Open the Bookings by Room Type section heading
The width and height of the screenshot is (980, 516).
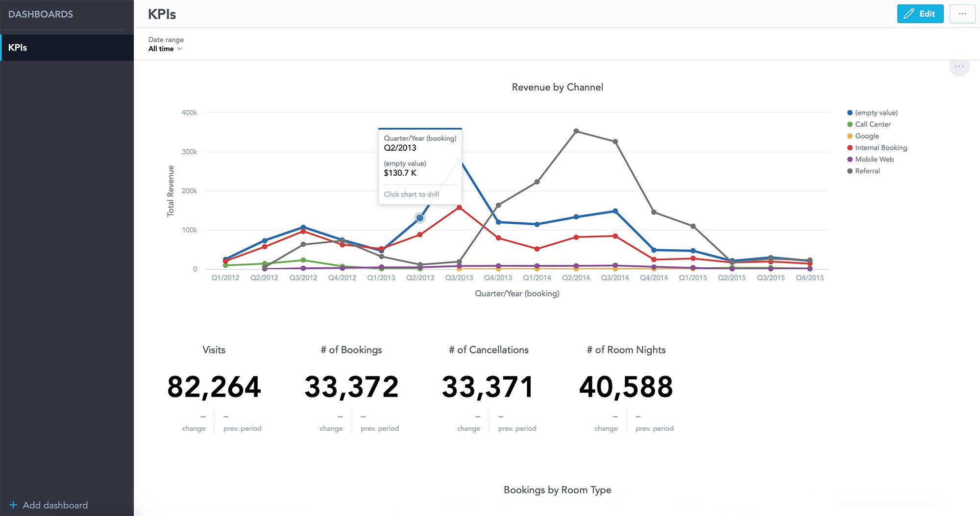point(557,490)
